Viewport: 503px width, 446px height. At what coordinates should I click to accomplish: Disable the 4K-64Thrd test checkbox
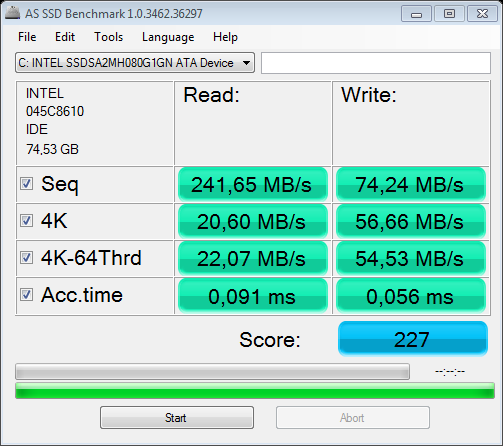[x=26, y=258]
